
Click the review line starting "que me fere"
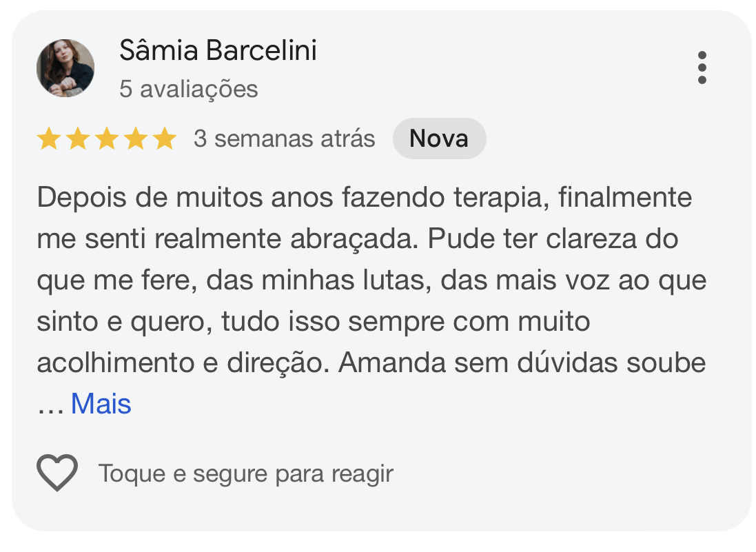pos(371,280)
